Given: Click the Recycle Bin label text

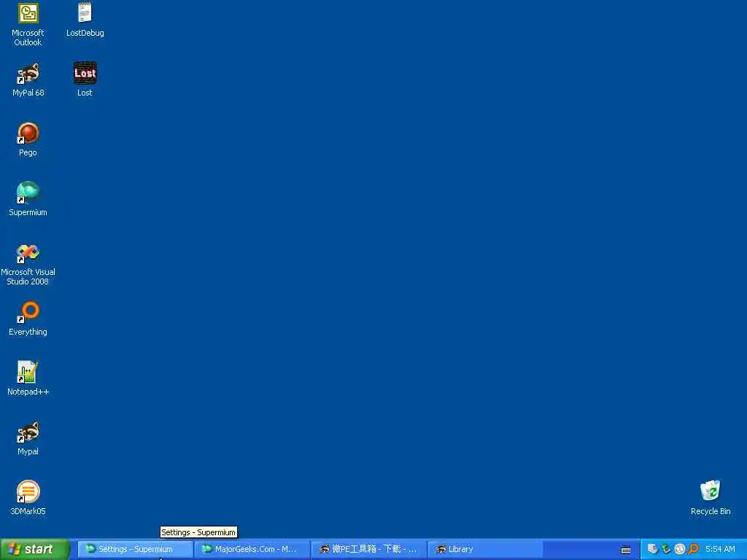Looking at the screenshot, I should [x=711, y=511].
